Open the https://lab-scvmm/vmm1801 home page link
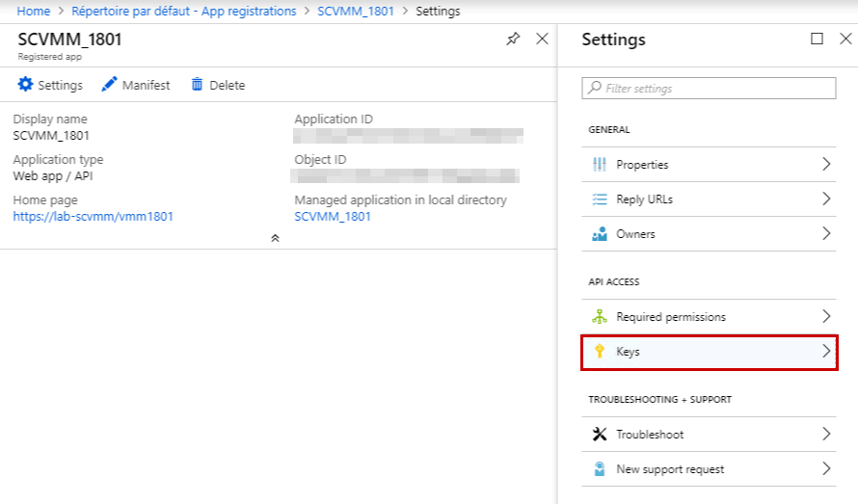The height and width of the screenshot is (504, 858). pos(93,216)
